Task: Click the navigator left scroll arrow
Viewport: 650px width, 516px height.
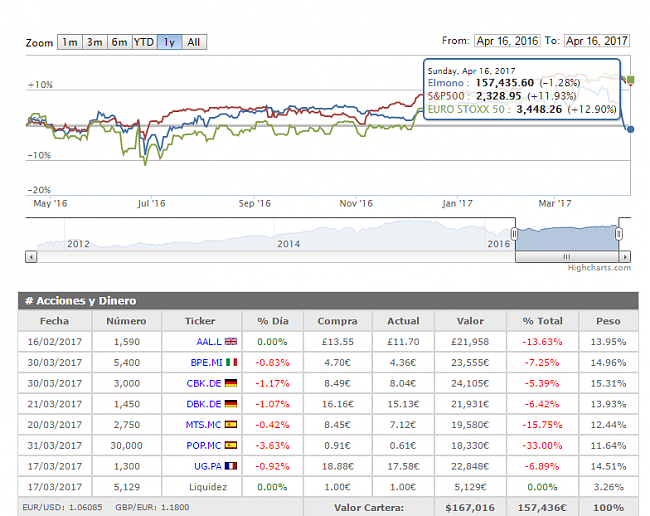Action: tap(31, 257)
